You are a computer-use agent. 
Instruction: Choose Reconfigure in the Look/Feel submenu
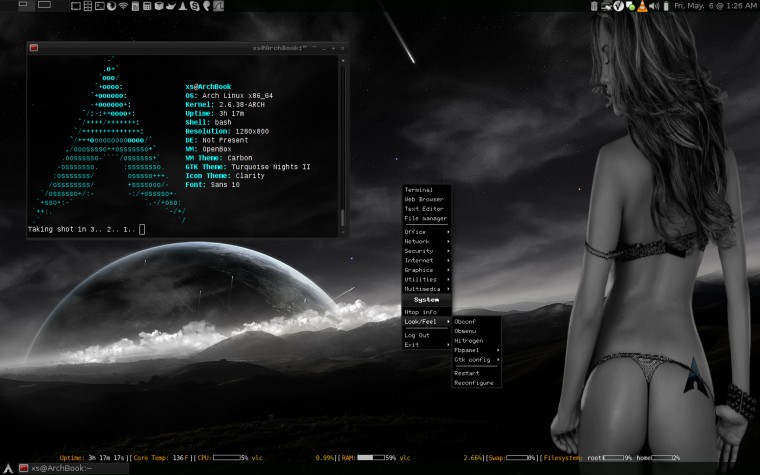coord(476,383)
